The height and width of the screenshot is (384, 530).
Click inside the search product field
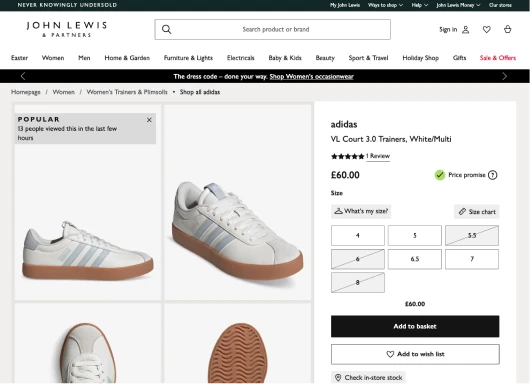tap(272, 29)
